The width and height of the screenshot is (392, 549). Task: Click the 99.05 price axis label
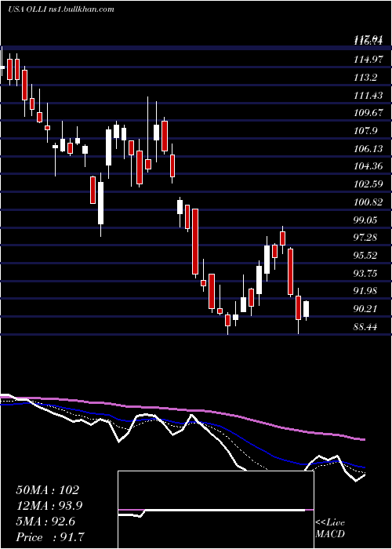pos(365,220)
